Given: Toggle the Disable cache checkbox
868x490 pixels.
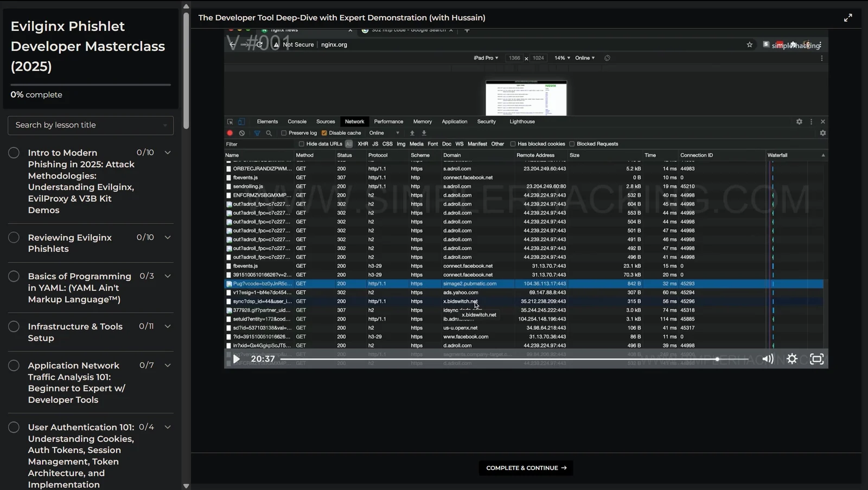Looking at the screenshot, I should point(324,133).
